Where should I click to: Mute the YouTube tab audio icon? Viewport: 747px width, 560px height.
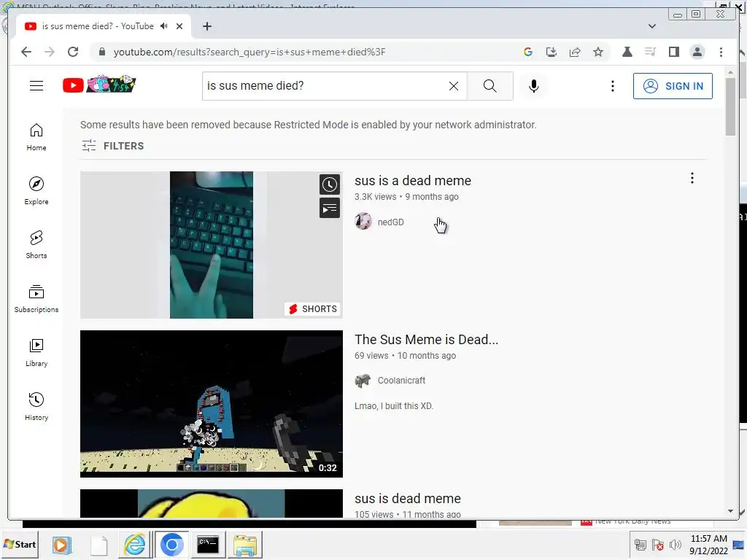164,26
